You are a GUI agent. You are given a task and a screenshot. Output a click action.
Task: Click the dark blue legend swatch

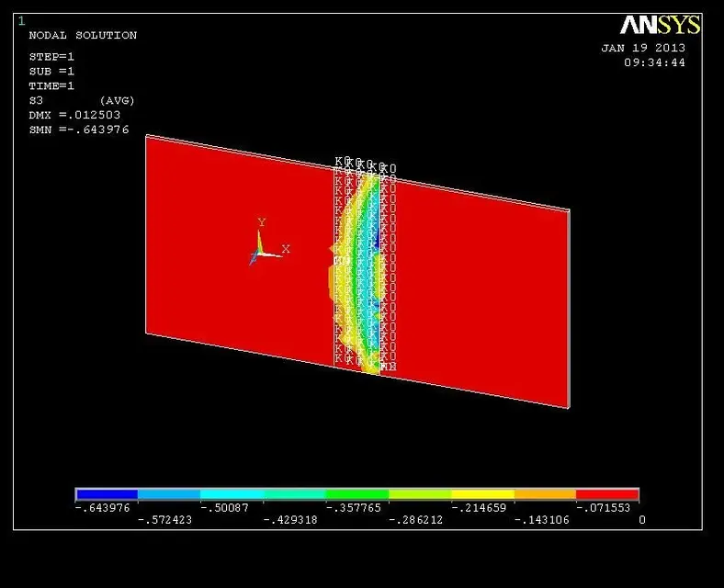(107, 494)
